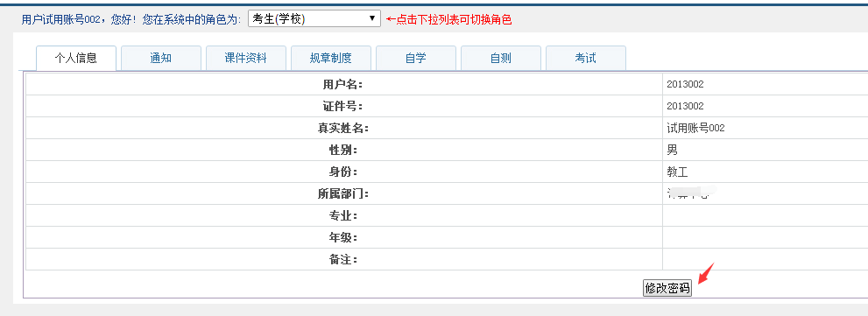Click the 用户名 value 2013002

[685, 85]
